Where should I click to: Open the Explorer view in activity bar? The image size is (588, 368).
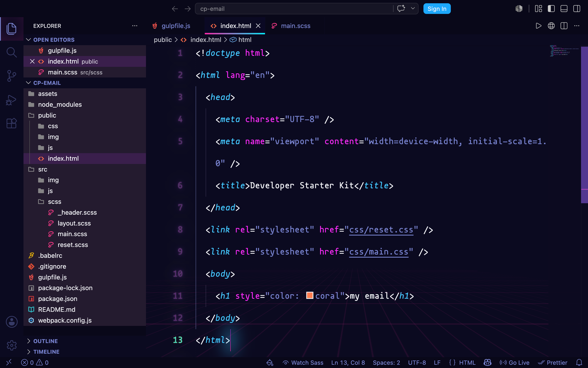click(11, 28)
